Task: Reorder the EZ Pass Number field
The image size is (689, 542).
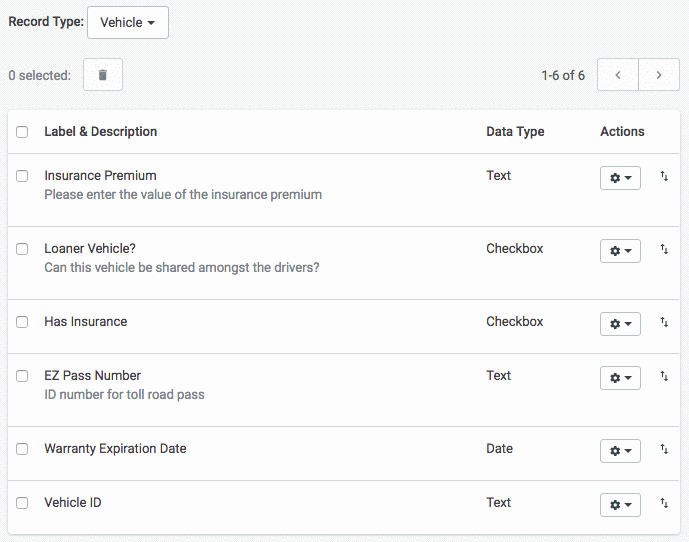Action: click(x=664, y=377)
